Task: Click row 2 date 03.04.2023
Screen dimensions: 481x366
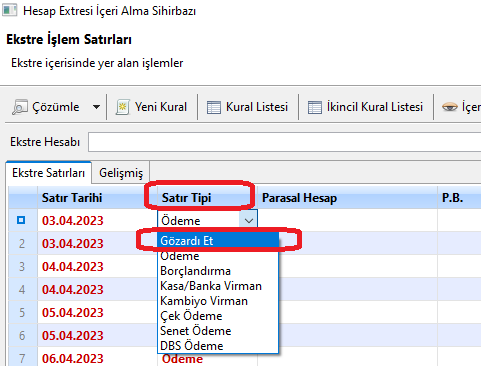Action: (x=73, y=244)
